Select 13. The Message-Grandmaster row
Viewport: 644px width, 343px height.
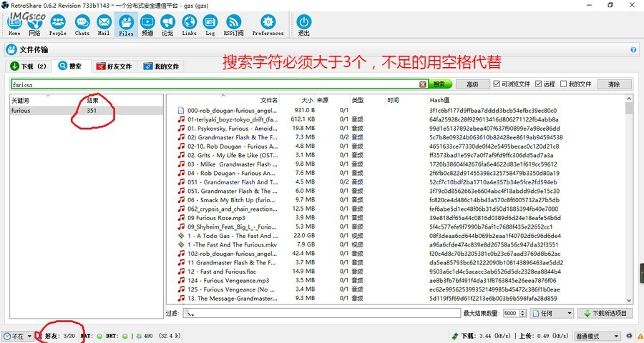point(396,298)
